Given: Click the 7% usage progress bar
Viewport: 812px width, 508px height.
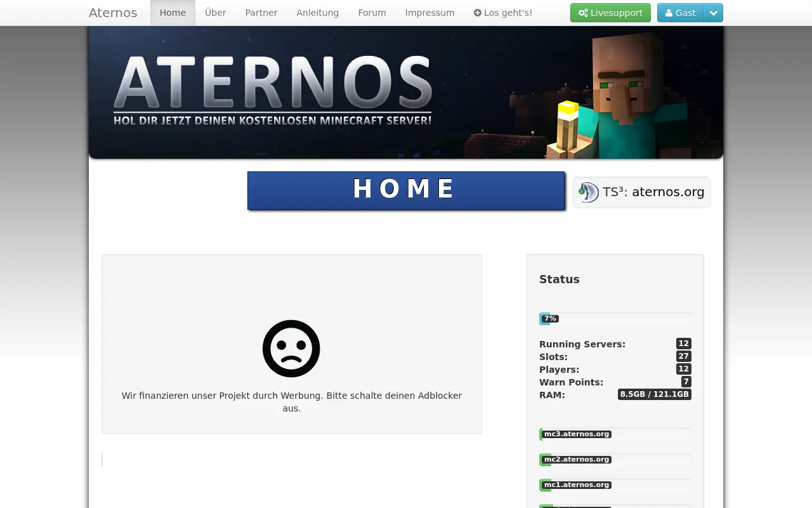Looking at the screenshot, I should [x=615, y=319].
